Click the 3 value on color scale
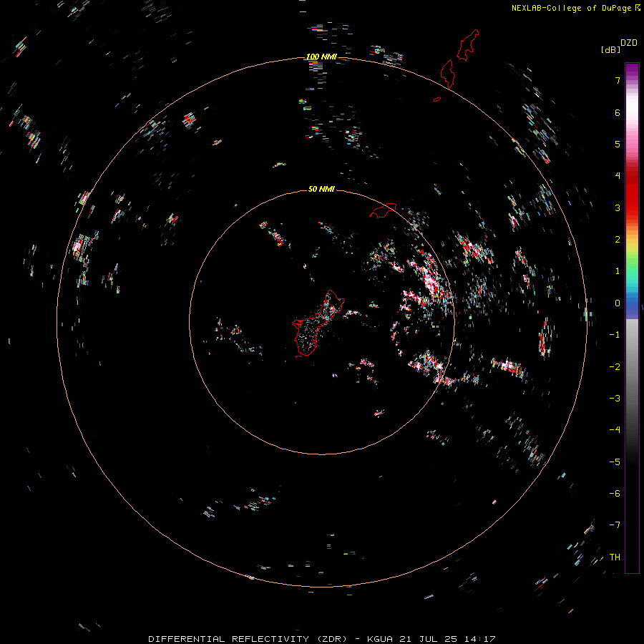Viewport: 644px width, 644px height. 618,208
